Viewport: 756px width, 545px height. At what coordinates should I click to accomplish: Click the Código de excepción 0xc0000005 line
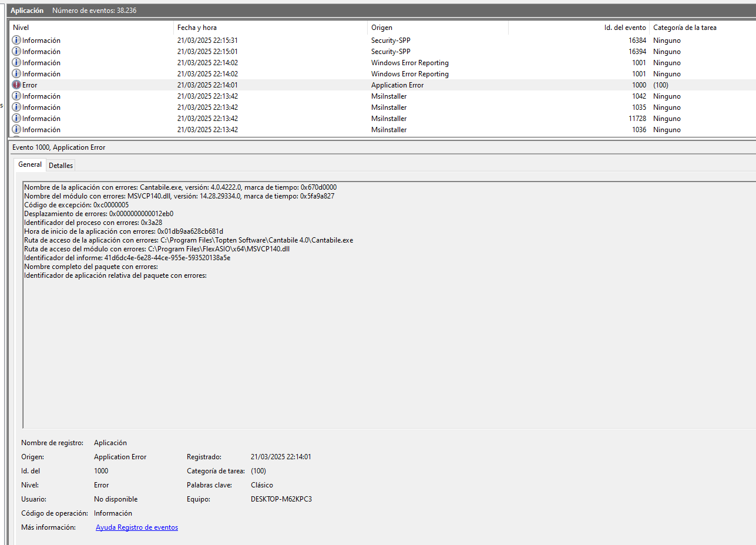(76, 205)
